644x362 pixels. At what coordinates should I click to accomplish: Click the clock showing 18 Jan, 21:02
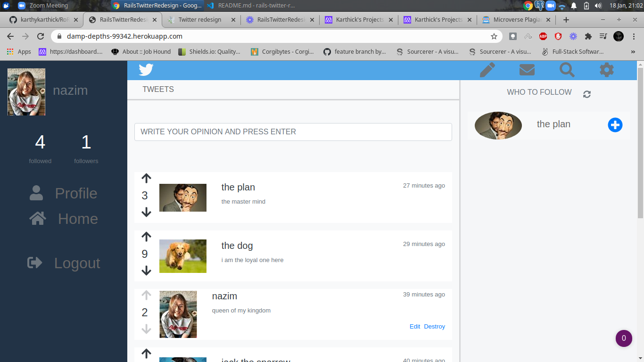pyautogui.click(x=626, y=6)
